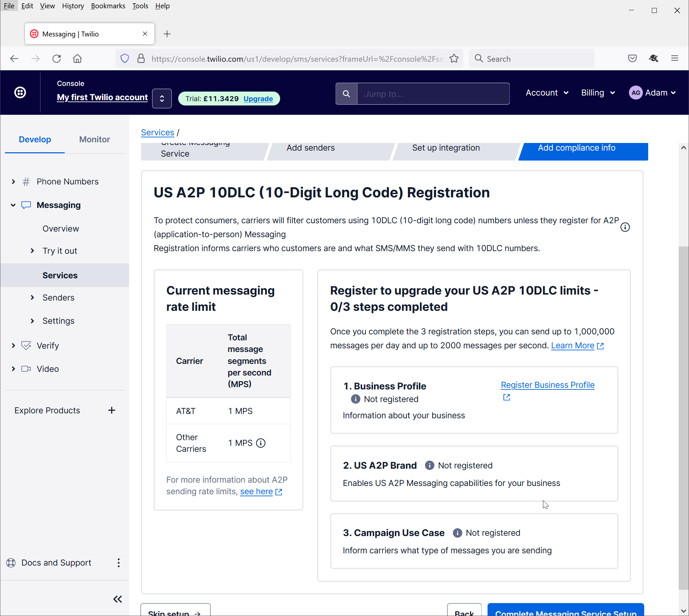Screen dimensions: 689x616
Task: Click info icon next to Other Carriers MPS
Action: (x=261, y=443)
